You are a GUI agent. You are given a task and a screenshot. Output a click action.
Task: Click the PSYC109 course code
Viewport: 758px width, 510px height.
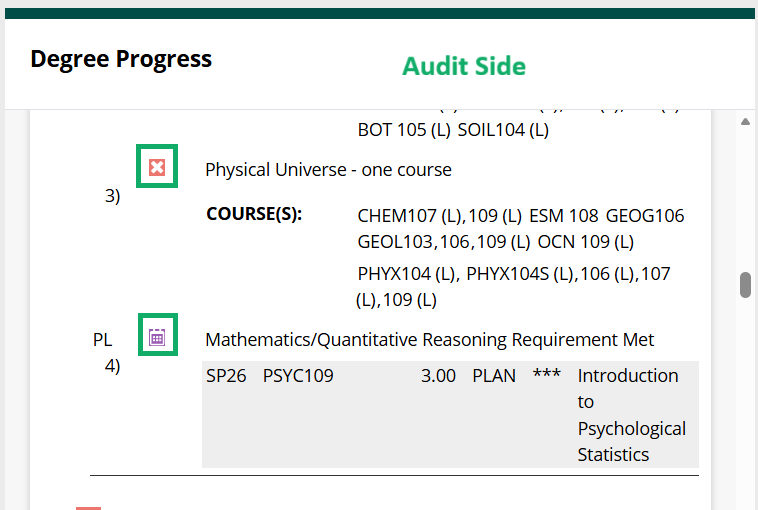click(298, 376)
